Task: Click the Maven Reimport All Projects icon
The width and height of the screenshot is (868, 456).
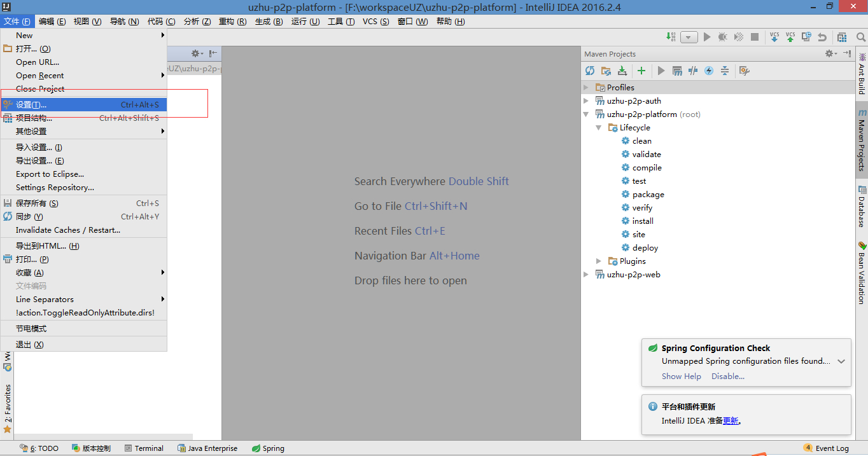Action: [590, 71]
